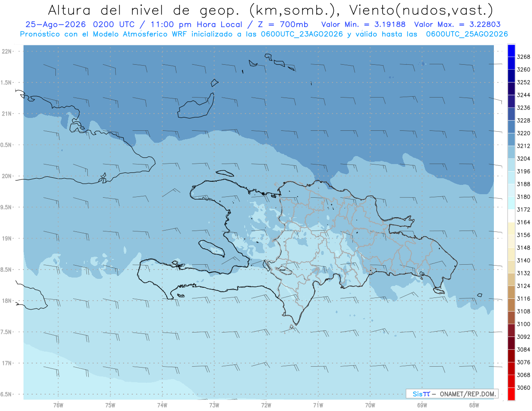This screenshot has height=411, width=532.
Task: Click the longitude label '70W'
Action: 370,405
